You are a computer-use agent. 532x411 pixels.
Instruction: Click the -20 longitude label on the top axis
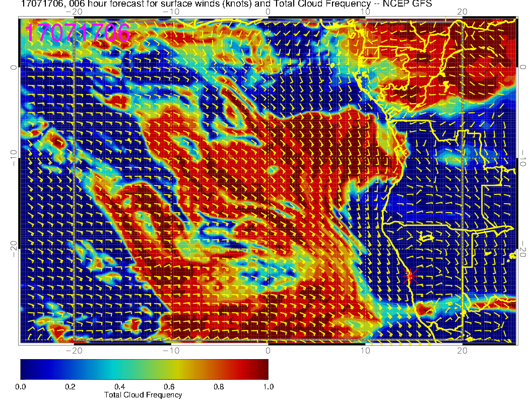(74, 12)
